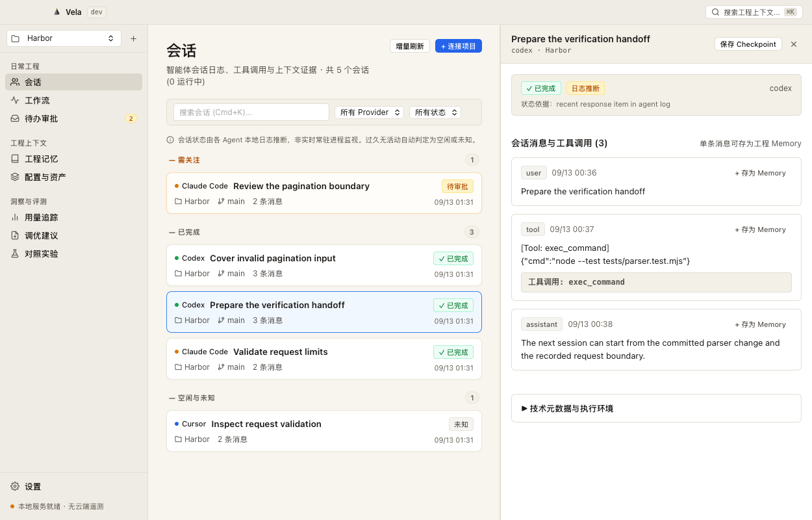
Task: Expand 技术元数据与执行环境 section
Action: coord(656,408)
